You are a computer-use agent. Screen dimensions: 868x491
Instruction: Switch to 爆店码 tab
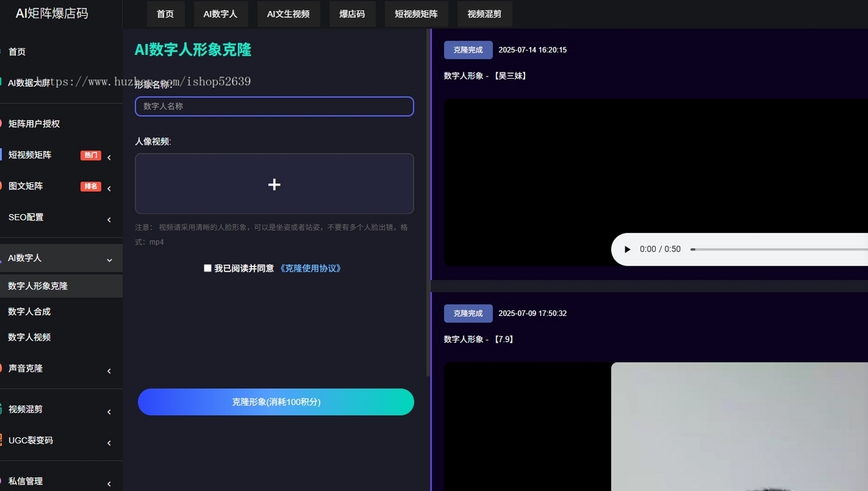(352, 14)
